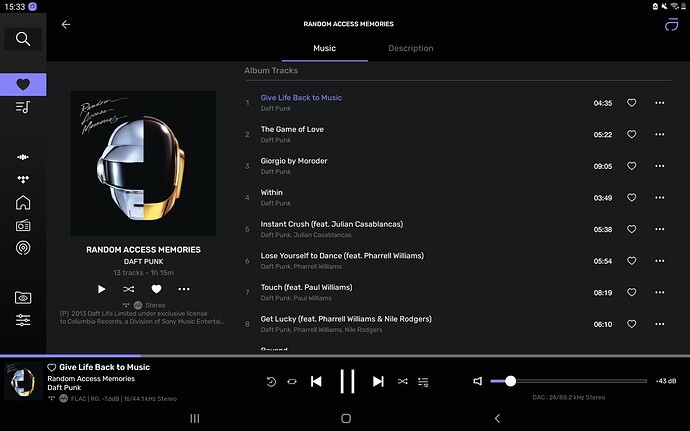Skip to previous track
Image resolution: width=690 pixels, height=431 pixels.
click(316, 381)
